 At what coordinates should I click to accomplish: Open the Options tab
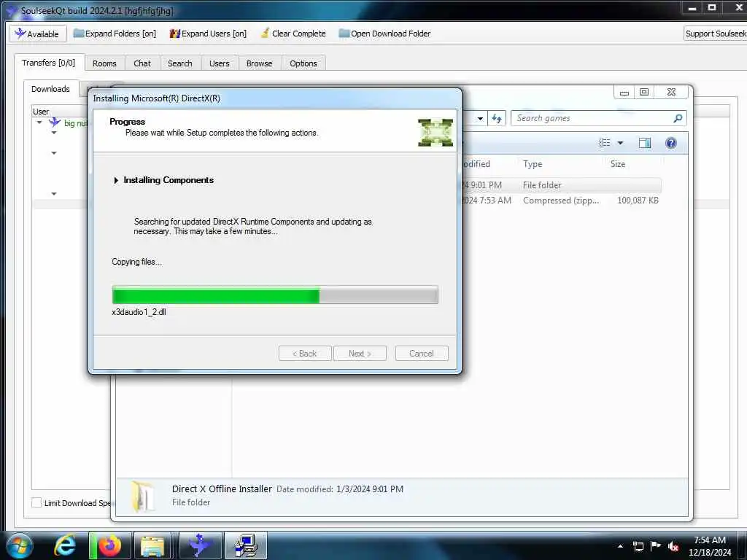tap(303, 63)
